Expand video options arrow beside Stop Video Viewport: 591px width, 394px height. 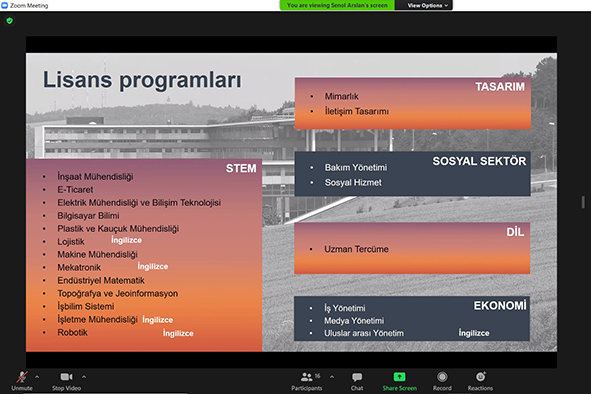[84, 376]
